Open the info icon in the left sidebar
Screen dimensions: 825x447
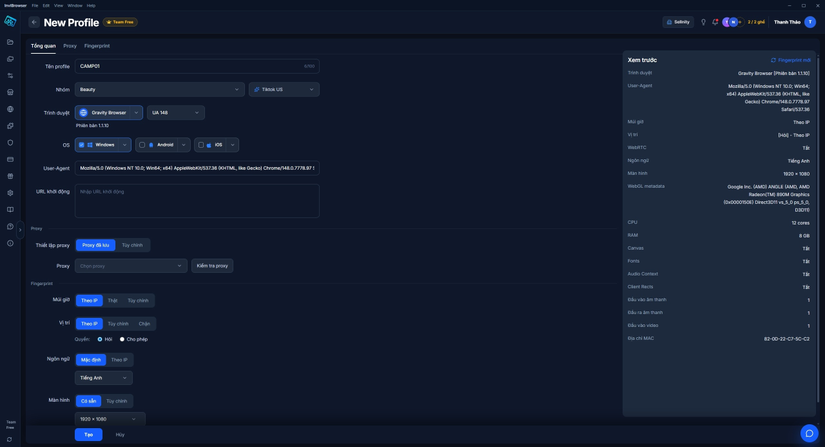10,243
